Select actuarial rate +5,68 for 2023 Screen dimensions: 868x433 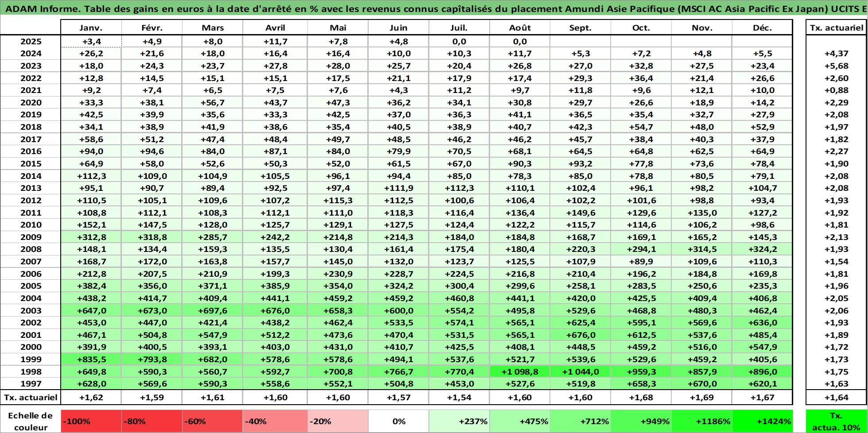click(837, 66)
